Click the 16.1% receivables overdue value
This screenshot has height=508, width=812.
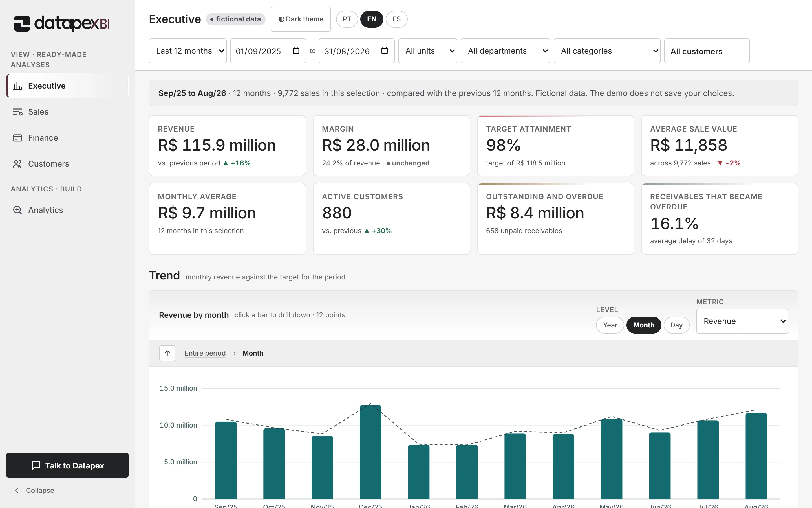point(674,224)
